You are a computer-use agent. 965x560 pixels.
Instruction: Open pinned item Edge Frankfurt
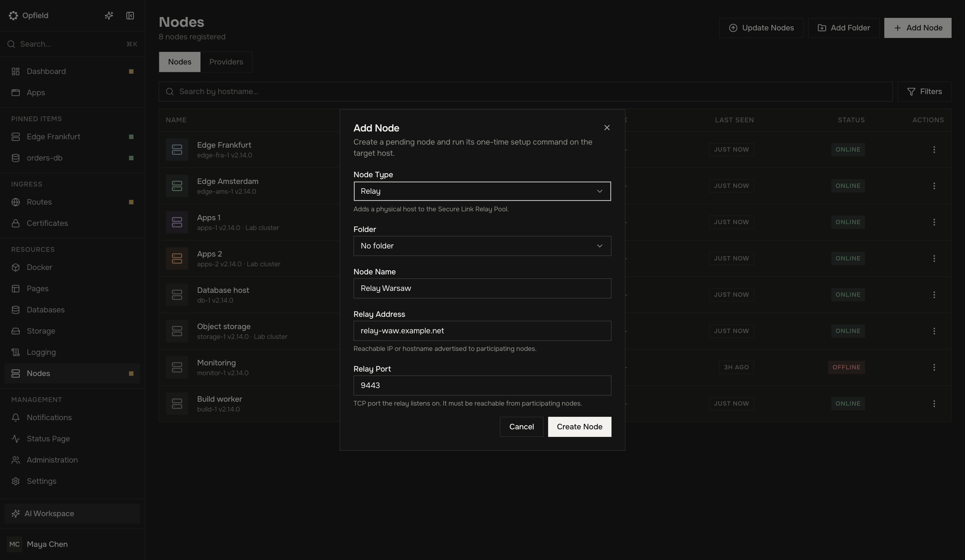[72, 137]
